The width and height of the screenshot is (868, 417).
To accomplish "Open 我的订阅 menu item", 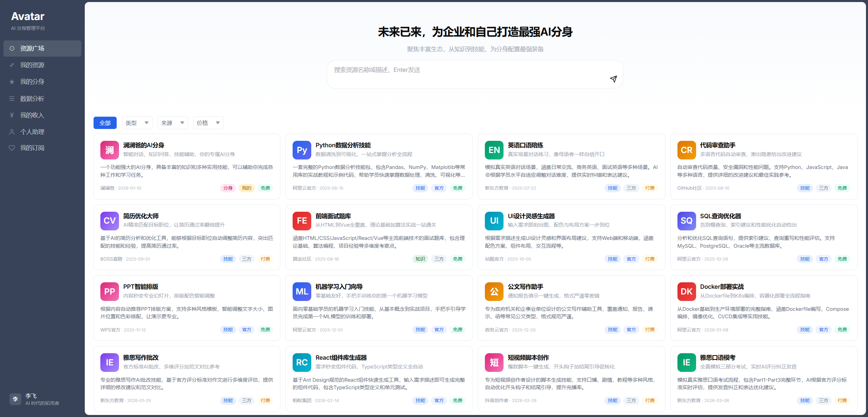I will point(42,148).
